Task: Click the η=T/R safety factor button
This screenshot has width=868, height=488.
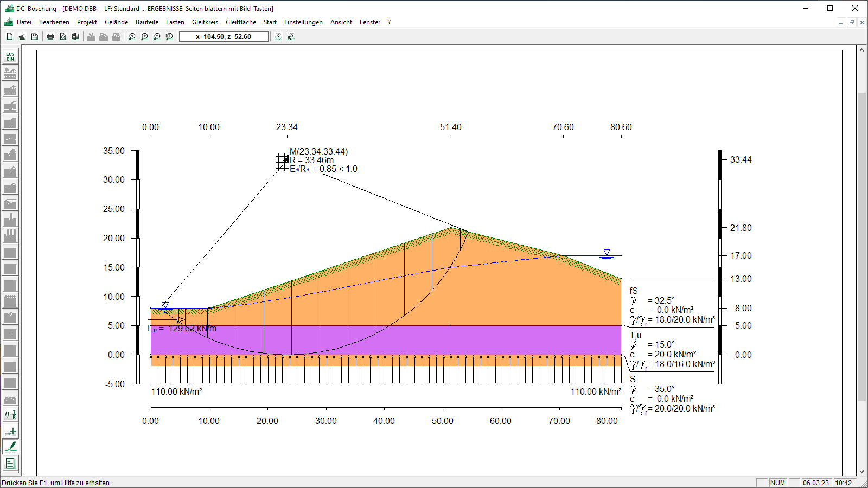Action: click(10, 415)
